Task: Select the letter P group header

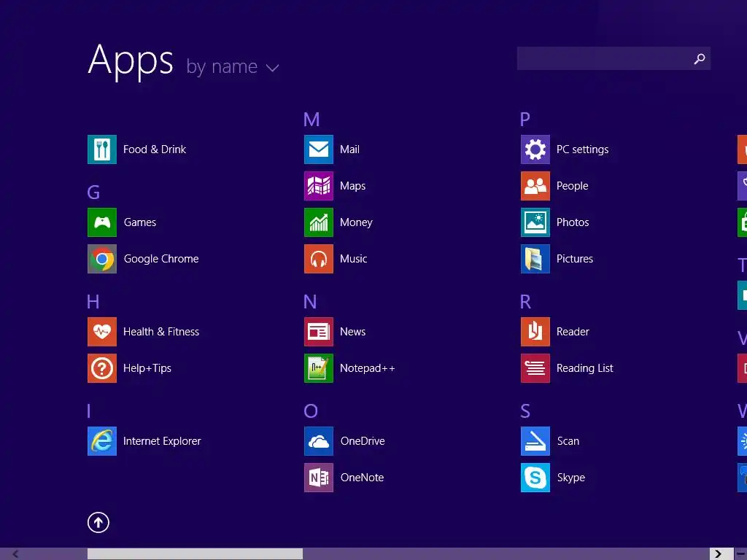Action: click(525, 120)
